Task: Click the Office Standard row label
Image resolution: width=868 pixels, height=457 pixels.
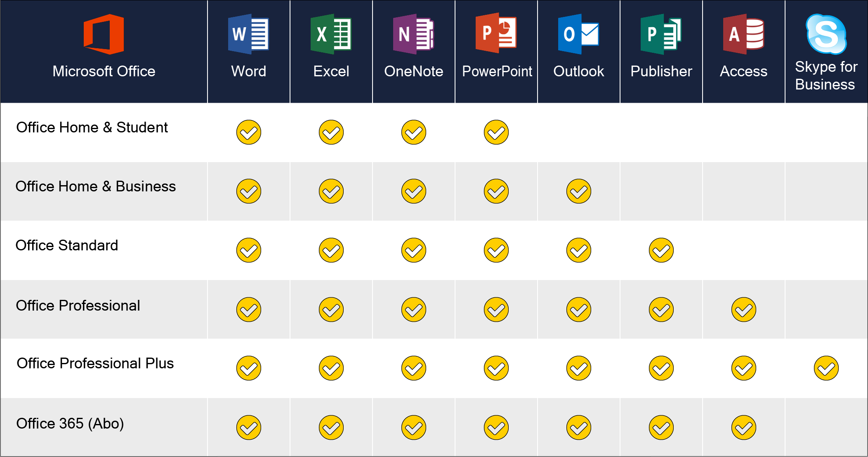Action: (67, 245)
